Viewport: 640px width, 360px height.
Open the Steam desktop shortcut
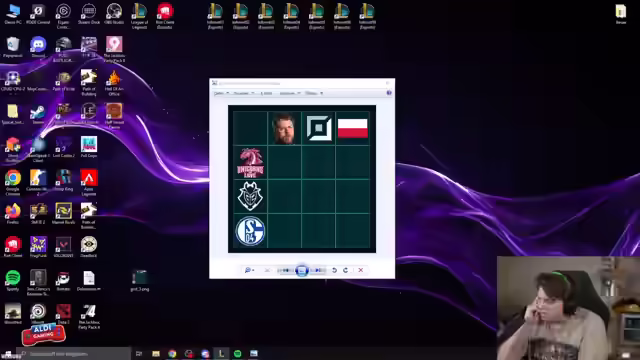pos(38,114)
